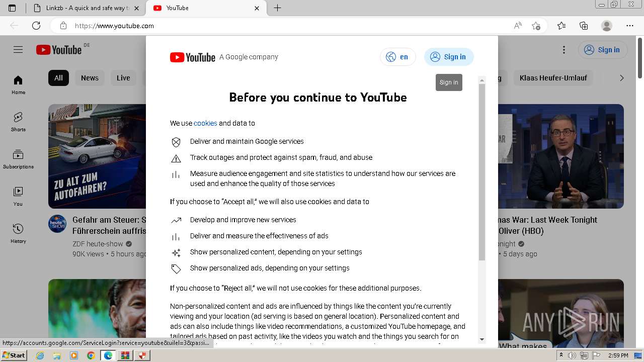644x362 pixels.
Task: Select the 'News' filter chip
Action: click(90, 78)
